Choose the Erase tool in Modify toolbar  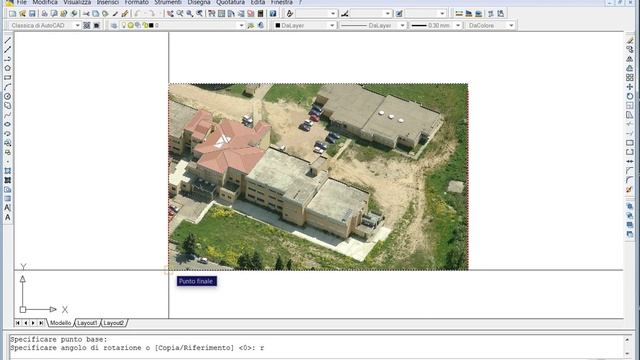click(630, 40)
